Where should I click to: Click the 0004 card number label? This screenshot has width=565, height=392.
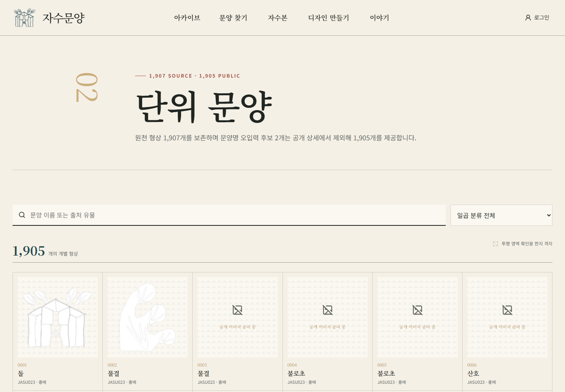tap(292, 365)
